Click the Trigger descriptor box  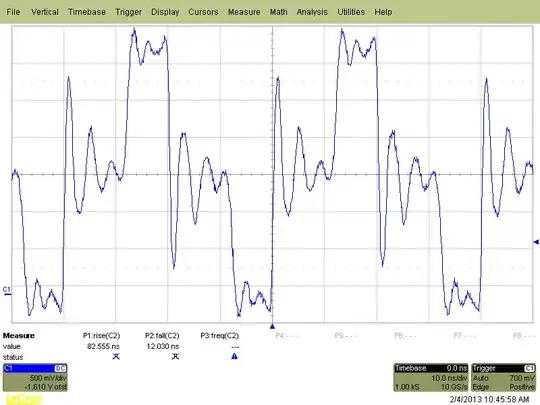click(x=503, y=377)
